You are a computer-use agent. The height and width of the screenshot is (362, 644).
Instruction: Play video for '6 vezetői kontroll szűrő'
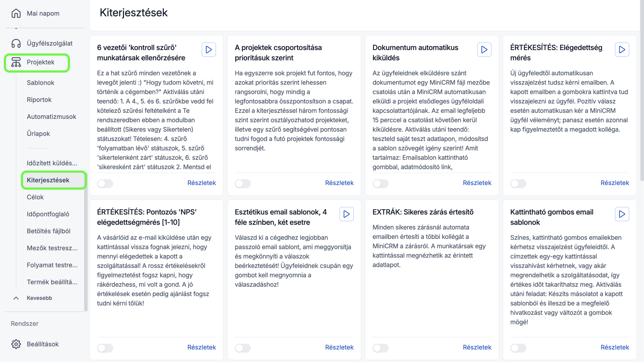[x=209, y=50]
